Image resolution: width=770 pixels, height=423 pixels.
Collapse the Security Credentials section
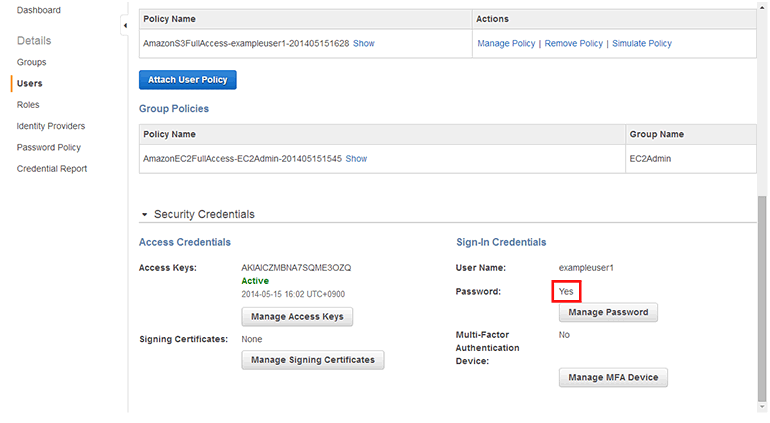[x=145, y=215]
